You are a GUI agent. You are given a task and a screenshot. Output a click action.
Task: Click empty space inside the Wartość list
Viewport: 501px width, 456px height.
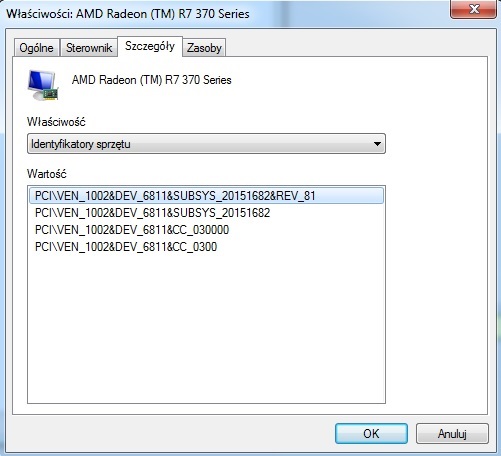tap(206, 327)
